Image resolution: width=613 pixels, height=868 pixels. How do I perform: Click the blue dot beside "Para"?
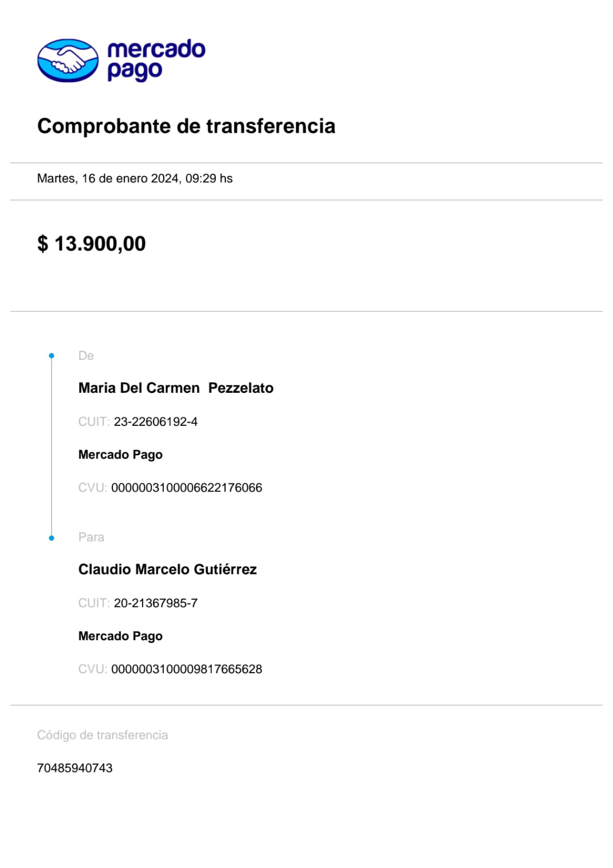pyautogui.click(x=52, y=538)
